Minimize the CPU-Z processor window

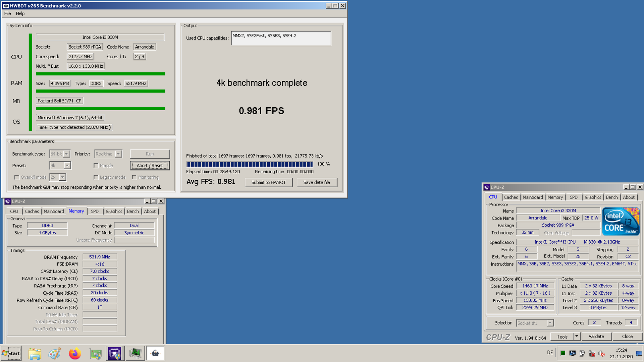tap(626, 187)
